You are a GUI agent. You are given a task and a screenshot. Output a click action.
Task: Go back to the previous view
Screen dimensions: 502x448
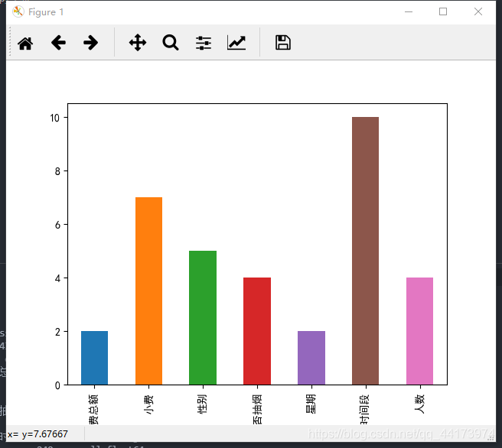tap(58, 43)
